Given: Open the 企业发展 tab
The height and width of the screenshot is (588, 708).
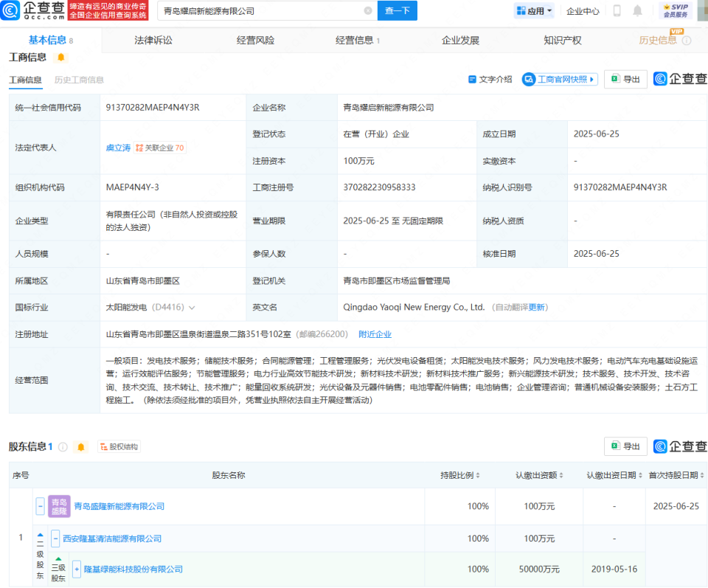Looking at the screenshot, I should coord(460,40).
